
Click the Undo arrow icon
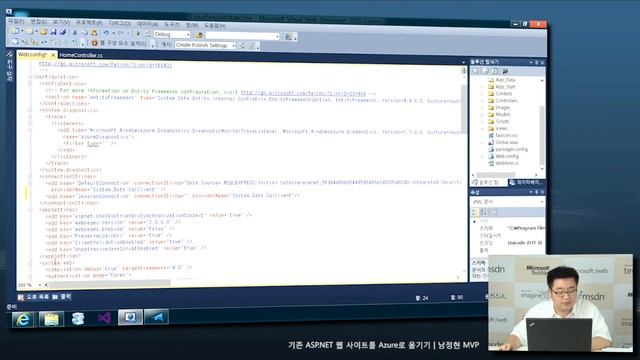(106, 33)
